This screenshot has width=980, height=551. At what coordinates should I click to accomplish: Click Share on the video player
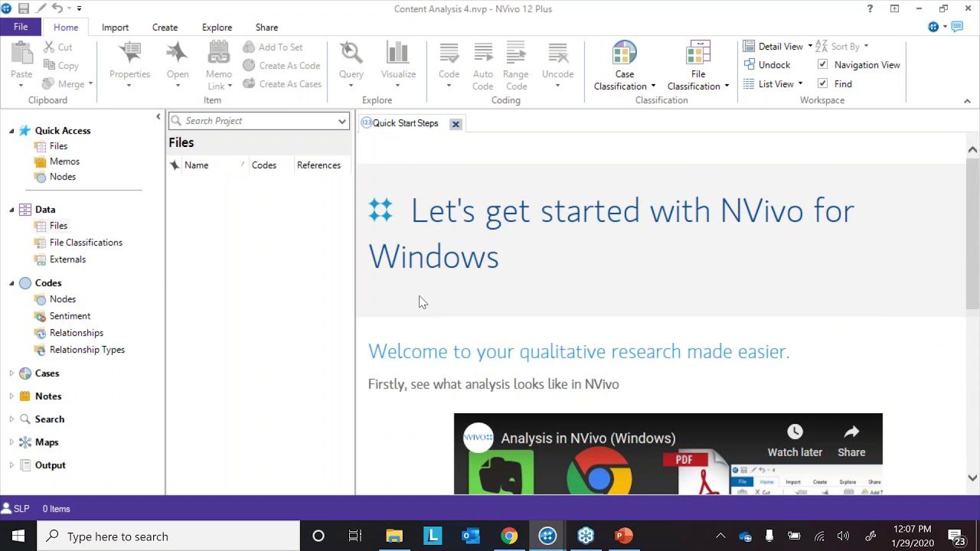click(851, 442)
